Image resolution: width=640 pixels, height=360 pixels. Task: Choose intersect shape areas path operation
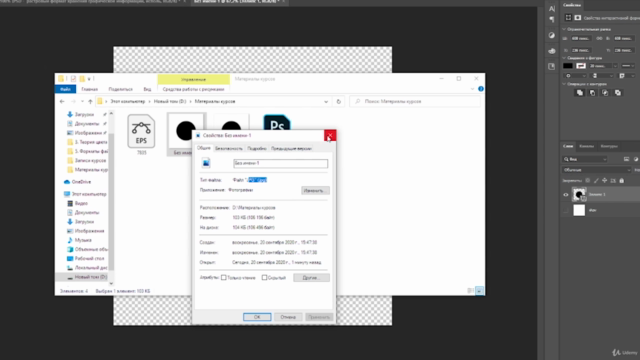[605, 93]
